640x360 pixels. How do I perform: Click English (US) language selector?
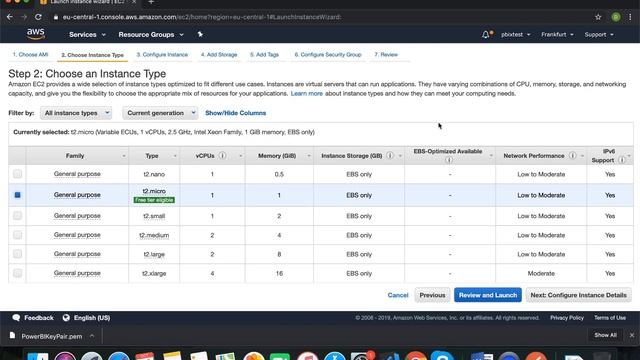(92, 318)
